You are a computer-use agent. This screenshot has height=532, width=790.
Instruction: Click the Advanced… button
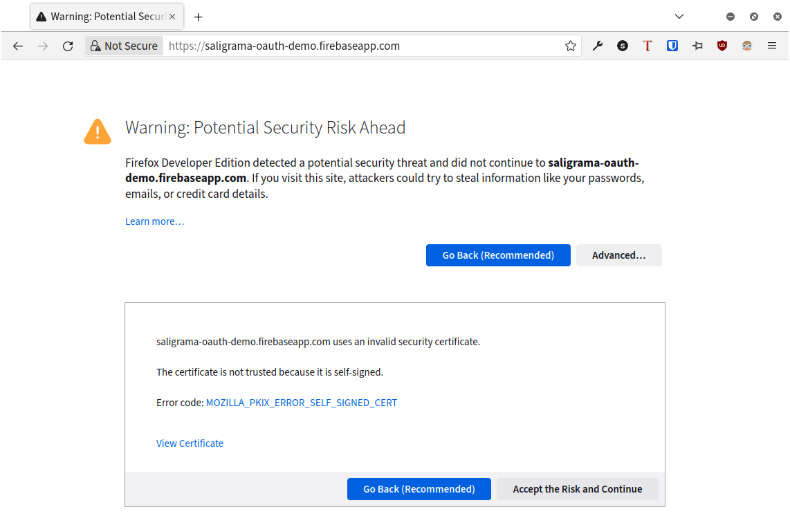[x=618, y=255]
